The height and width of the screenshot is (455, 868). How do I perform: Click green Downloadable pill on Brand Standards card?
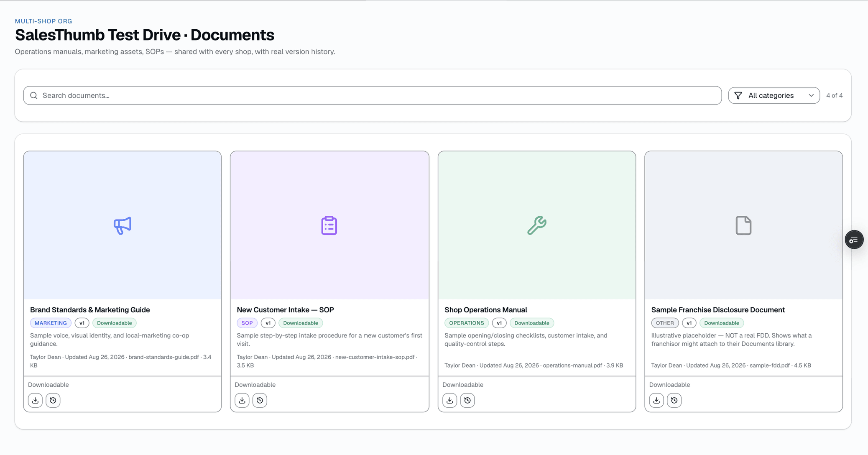click(x=115, y=323)
